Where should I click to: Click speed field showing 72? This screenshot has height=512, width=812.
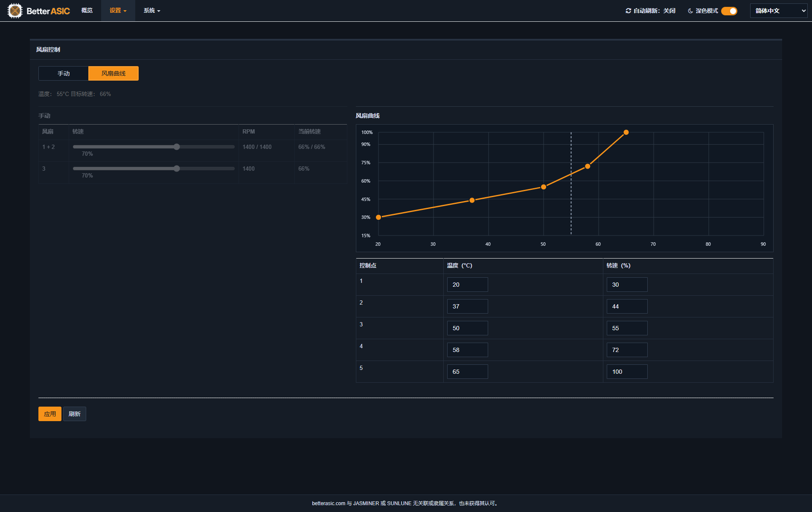tap(627, 350)
